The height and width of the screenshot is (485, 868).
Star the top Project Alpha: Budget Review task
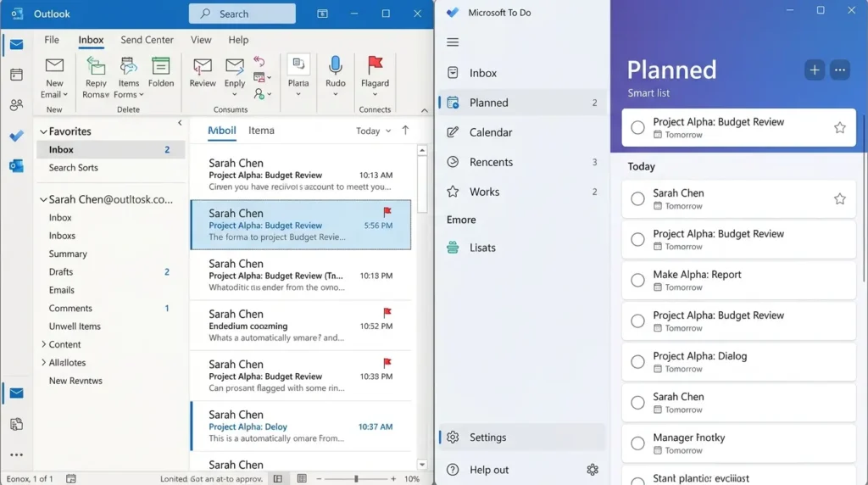coord(840,127)
